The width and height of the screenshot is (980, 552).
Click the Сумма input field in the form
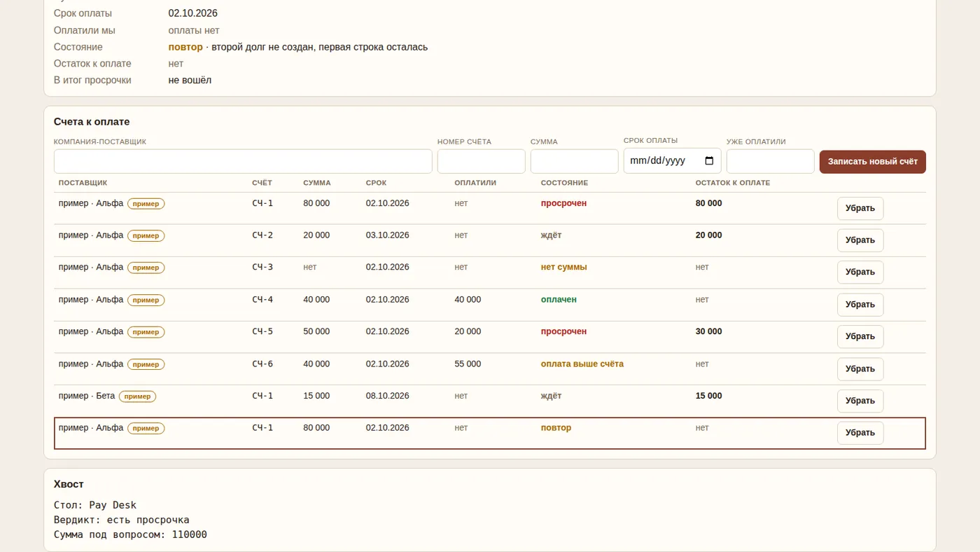tap(575, 161)
